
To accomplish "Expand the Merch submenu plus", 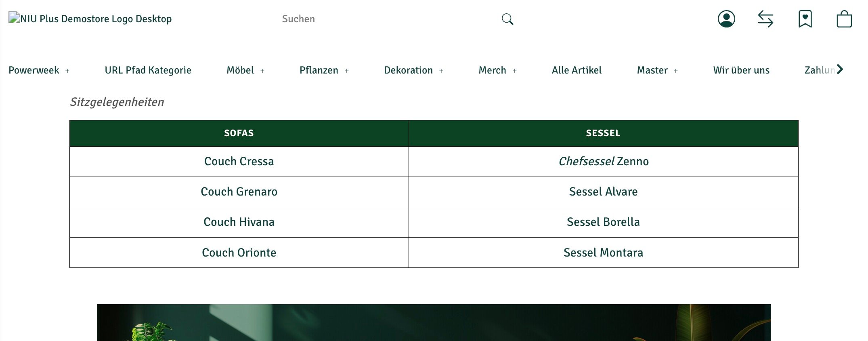I will (x=515, y=71).
